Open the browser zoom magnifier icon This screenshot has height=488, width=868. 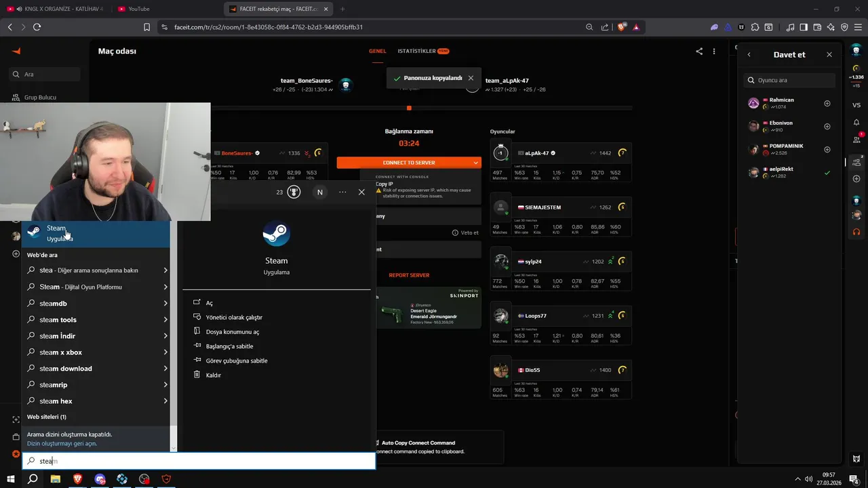589,27
